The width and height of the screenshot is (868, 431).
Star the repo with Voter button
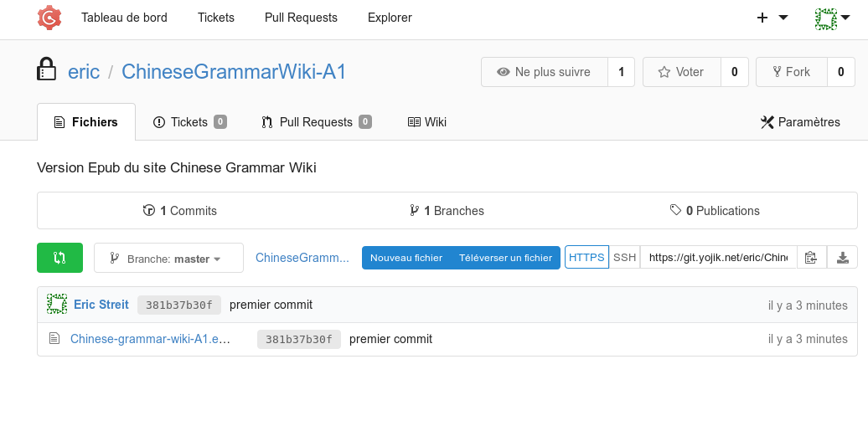coord(681,72)
